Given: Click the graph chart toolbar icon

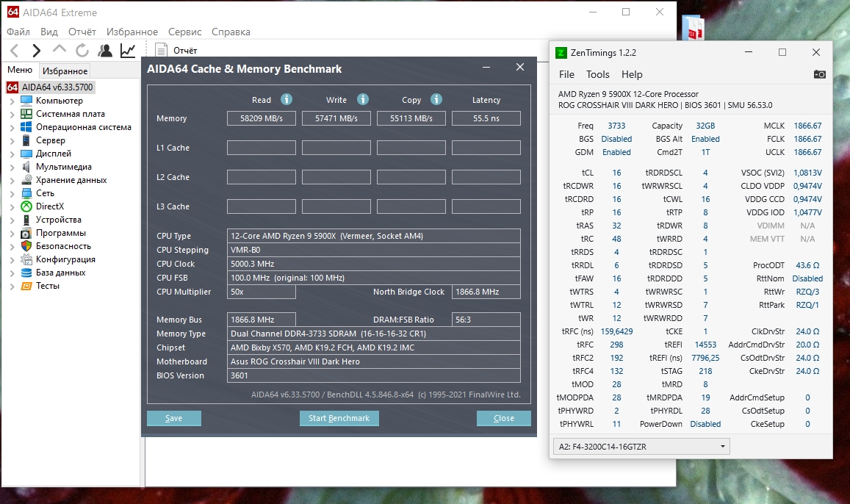Looking at the screenshot, I should pyautogui.click(x=128, y=51).
